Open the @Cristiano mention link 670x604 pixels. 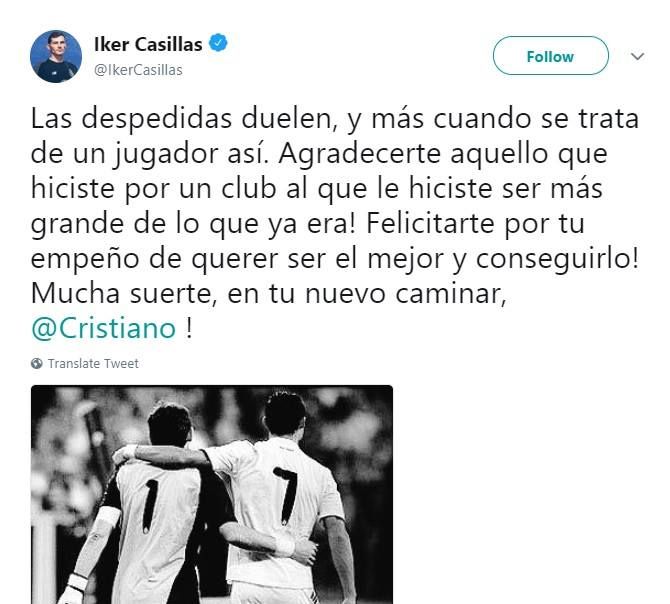coord(103,328)
